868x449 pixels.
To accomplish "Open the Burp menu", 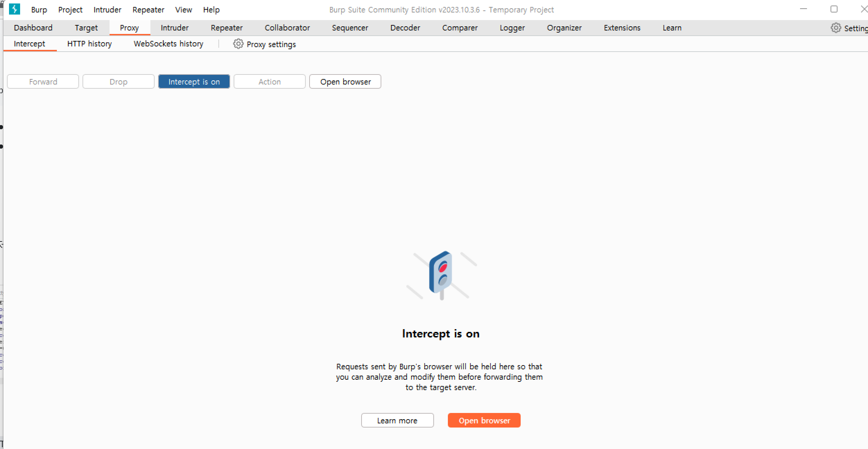I will coord(39,10).
